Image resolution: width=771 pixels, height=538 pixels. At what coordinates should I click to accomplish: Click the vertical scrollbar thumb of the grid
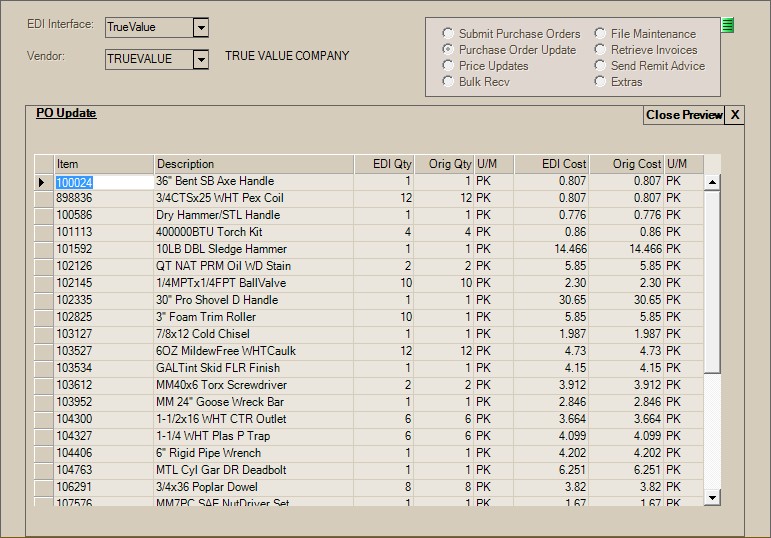[712, 282]
